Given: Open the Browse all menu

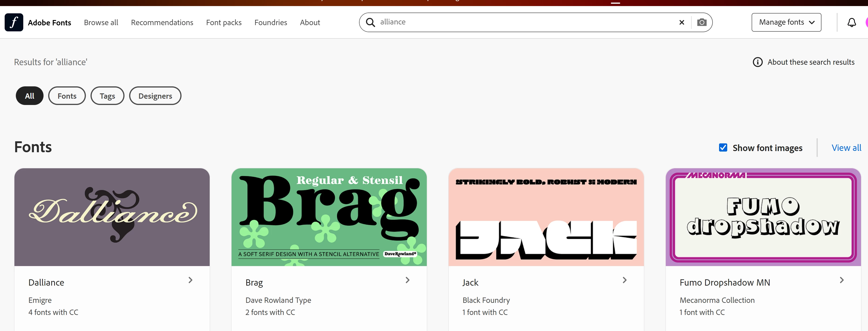Looking at the screenshot, I should 101,23.
